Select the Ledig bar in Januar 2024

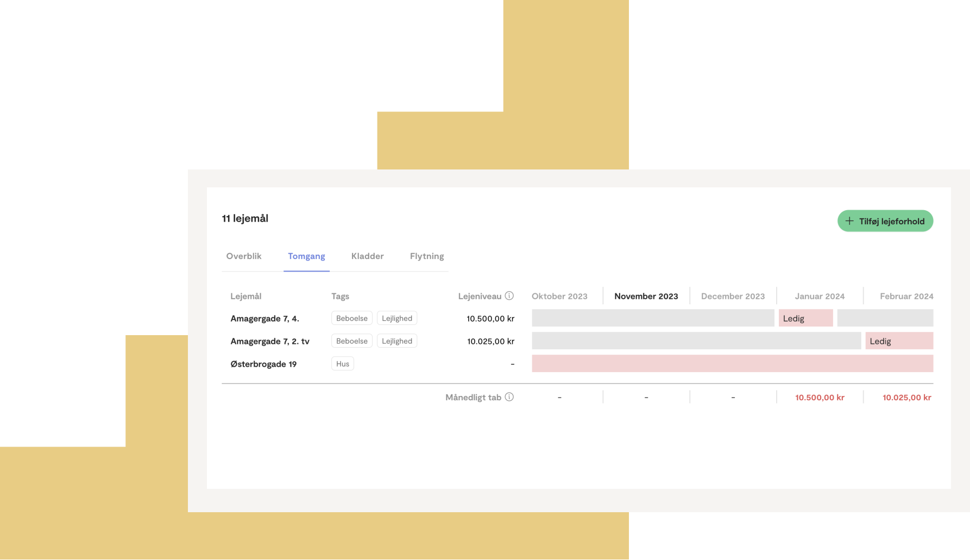coord(806,318)
